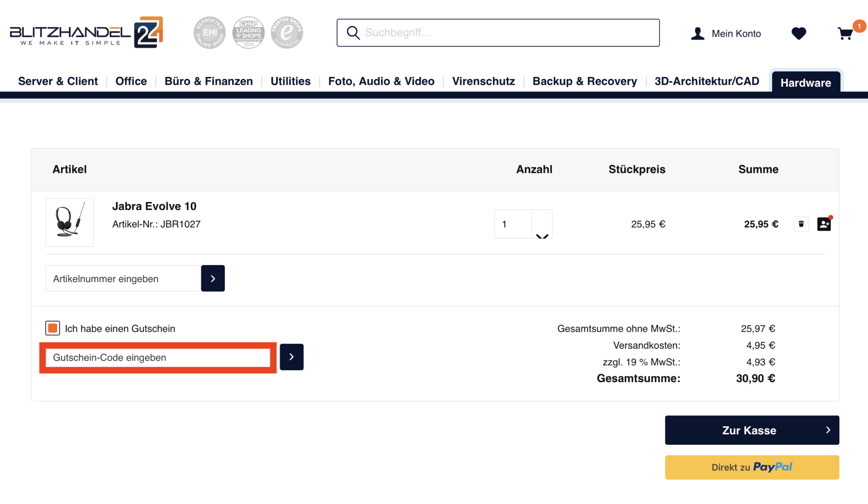Click the Trusted Shops guarantee badge
The image size is (868, 504).
pyautogui.click(x=287, y=33)
